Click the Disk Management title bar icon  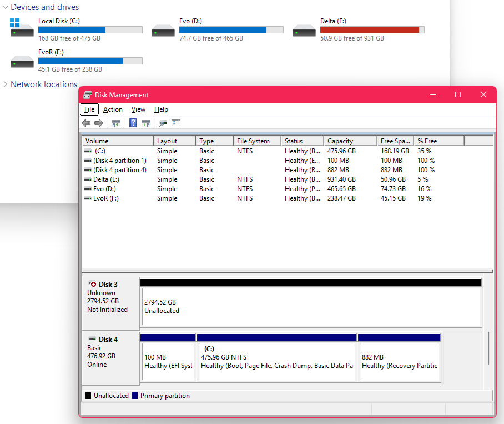[88, 95]
